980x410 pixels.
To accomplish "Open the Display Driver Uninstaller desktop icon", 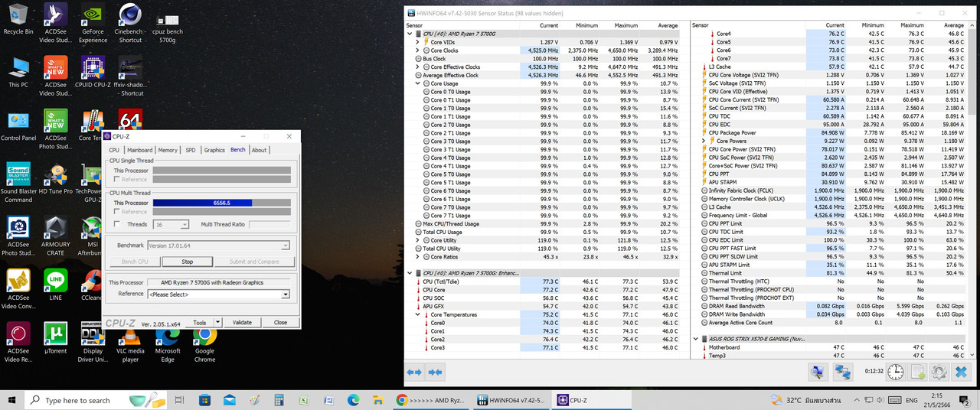I will [x=93, y=343].
